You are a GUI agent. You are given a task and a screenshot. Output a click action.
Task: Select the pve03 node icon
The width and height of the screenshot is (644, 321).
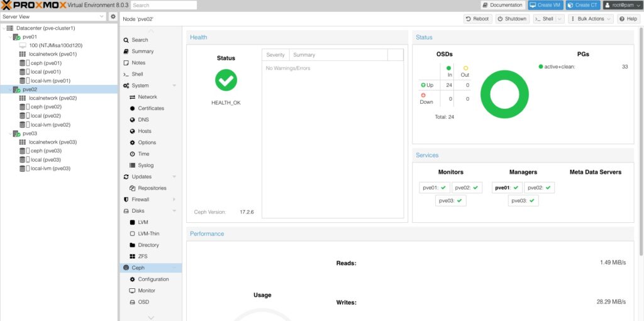point(17,133)
